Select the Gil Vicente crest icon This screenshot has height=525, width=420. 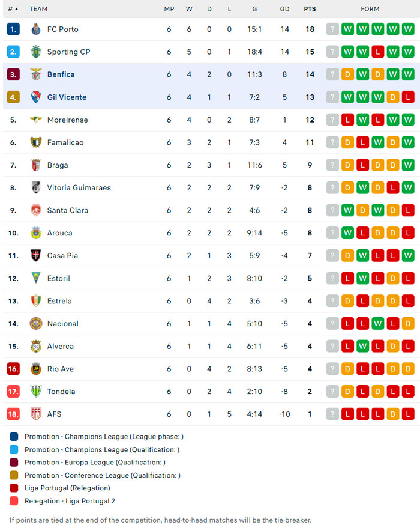[36, 97]
